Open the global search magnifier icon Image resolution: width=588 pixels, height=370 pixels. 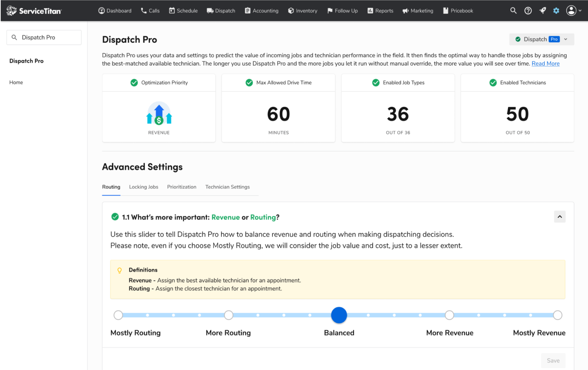(x=513, y=11)
